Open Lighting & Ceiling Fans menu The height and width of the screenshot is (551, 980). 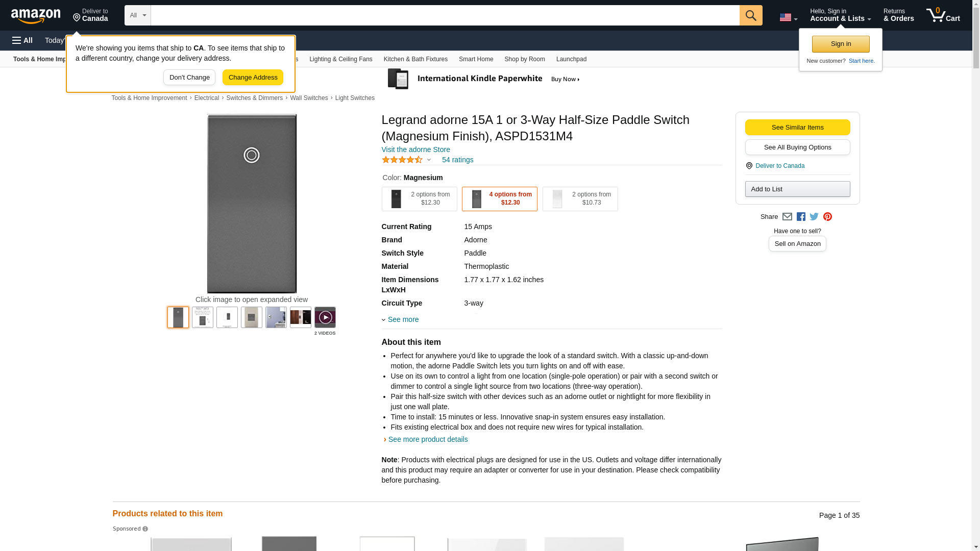[340, 59]
